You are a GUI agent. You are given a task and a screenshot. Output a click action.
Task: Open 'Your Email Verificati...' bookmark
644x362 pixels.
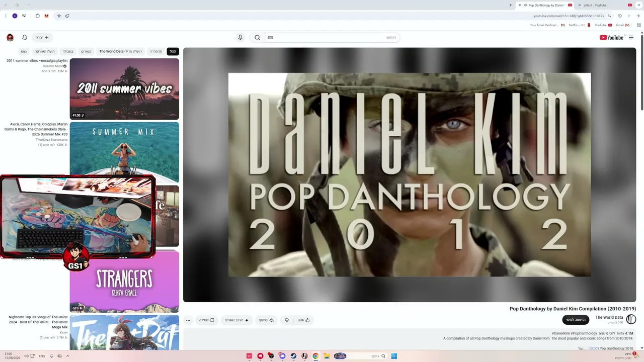(547, 25)
